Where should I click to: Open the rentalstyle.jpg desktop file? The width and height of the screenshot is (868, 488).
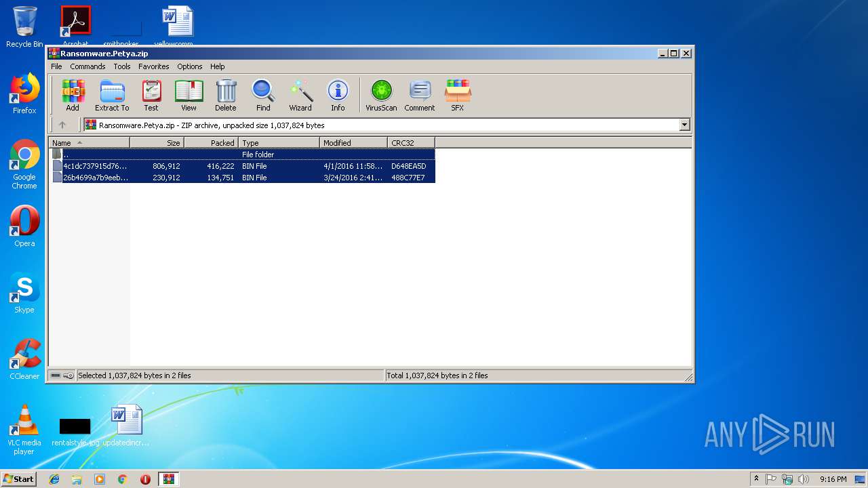tap(75, 431)
